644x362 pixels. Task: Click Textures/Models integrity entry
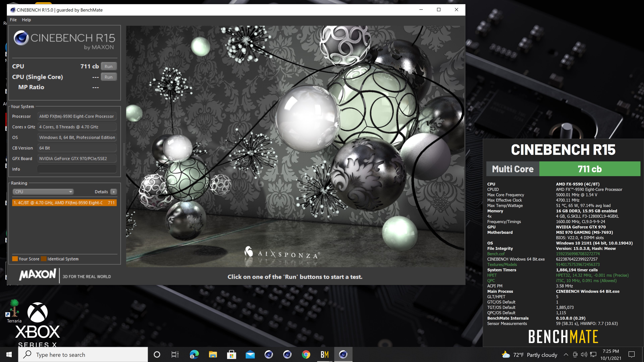coord(502,265)
